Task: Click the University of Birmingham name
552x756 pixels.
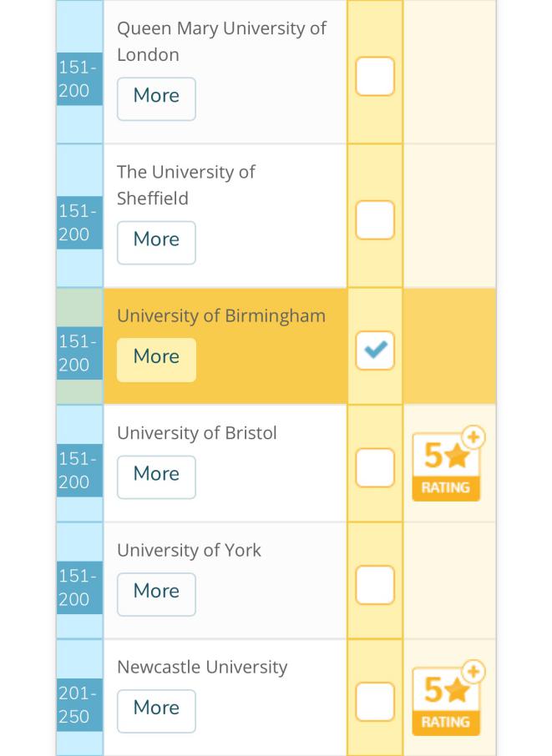Action: pos(220,316)
